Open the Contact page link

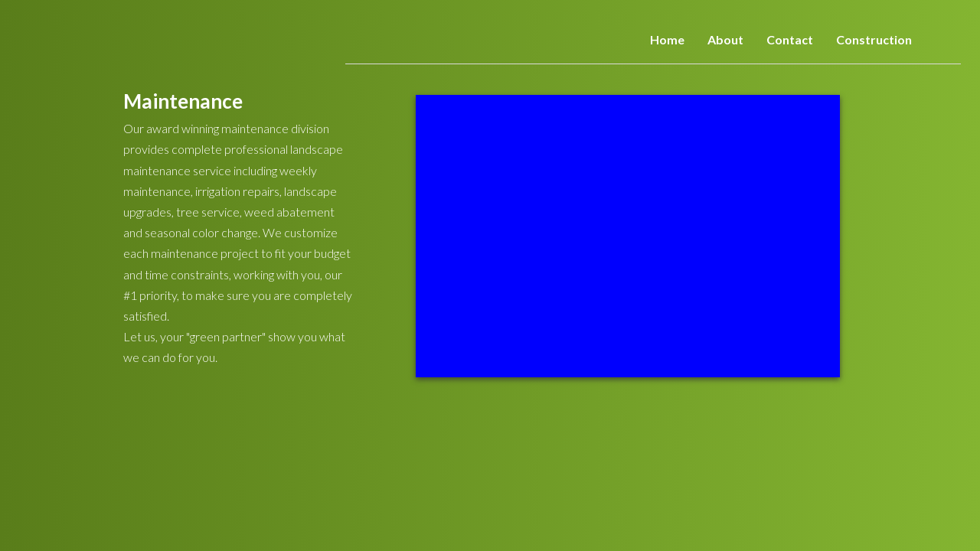[789, 40]
